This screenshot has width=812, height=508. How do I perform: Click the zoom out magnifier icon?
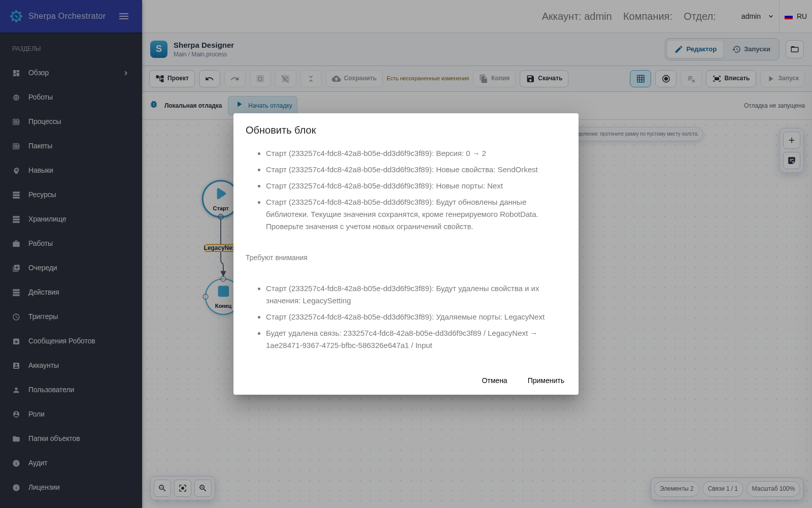click(162, 488)
